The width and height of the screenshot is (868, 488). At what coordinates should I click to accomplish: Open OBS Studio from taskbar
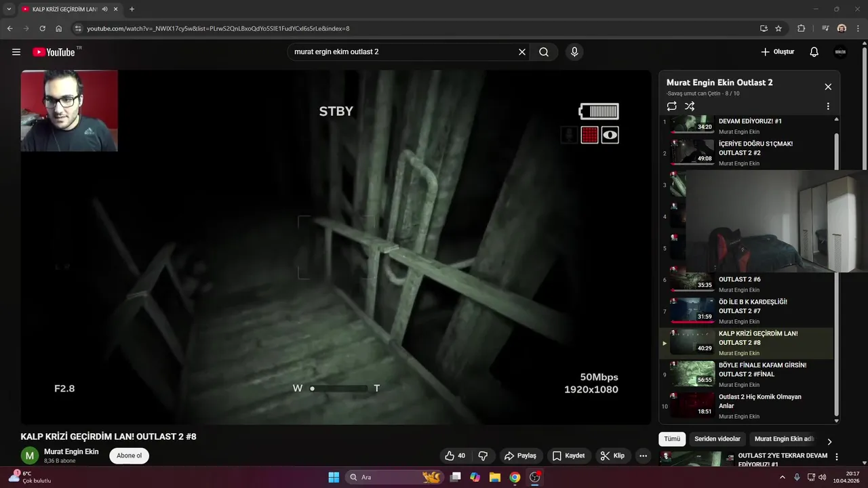(534, 477)
